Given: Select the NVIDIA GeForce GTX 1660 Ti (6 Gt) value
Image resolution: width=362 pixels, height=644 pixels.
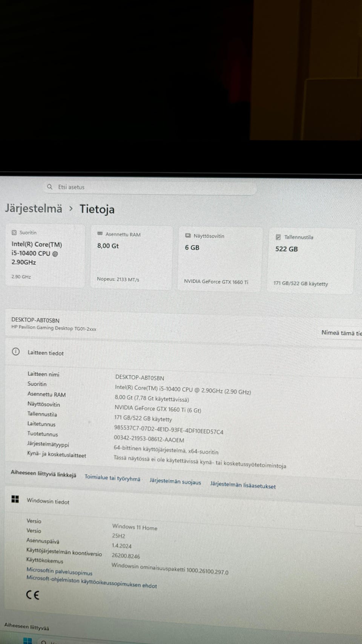Looking at the screenshot, I should [158, 409].
